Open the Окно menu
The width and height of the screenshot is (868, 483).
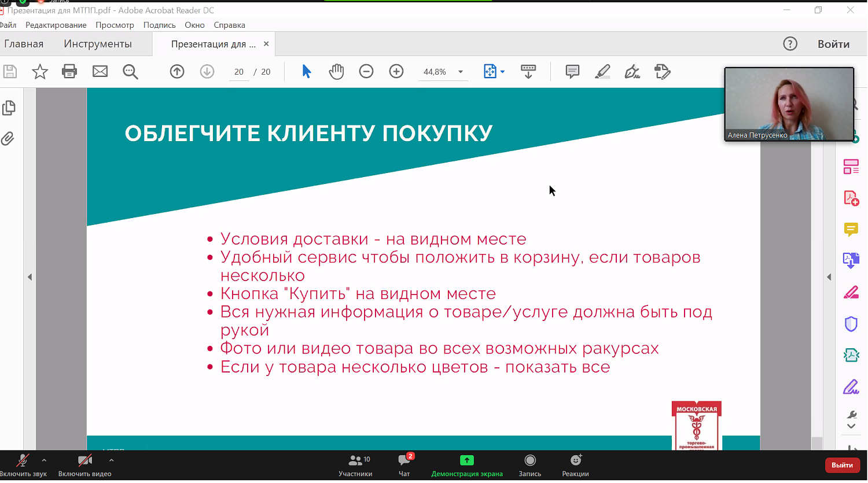(x=194, y=25)
